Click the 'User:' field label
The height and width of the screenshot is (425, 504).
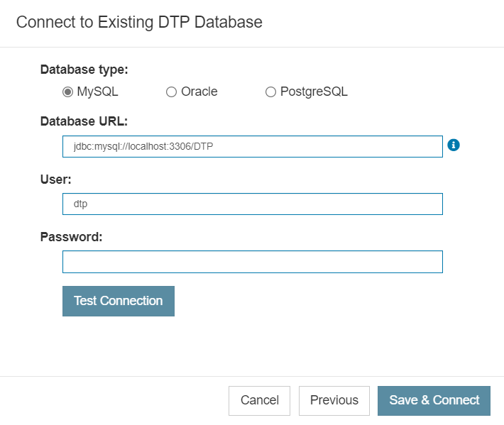[x=55, y=180]
